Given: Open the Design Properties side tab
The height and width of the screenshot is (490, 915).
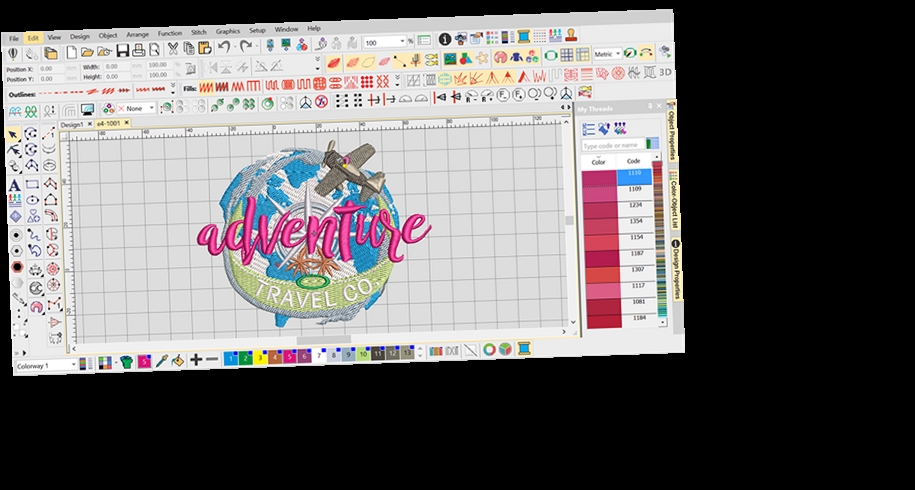Looking at the screenshot, I should point(675,271).
